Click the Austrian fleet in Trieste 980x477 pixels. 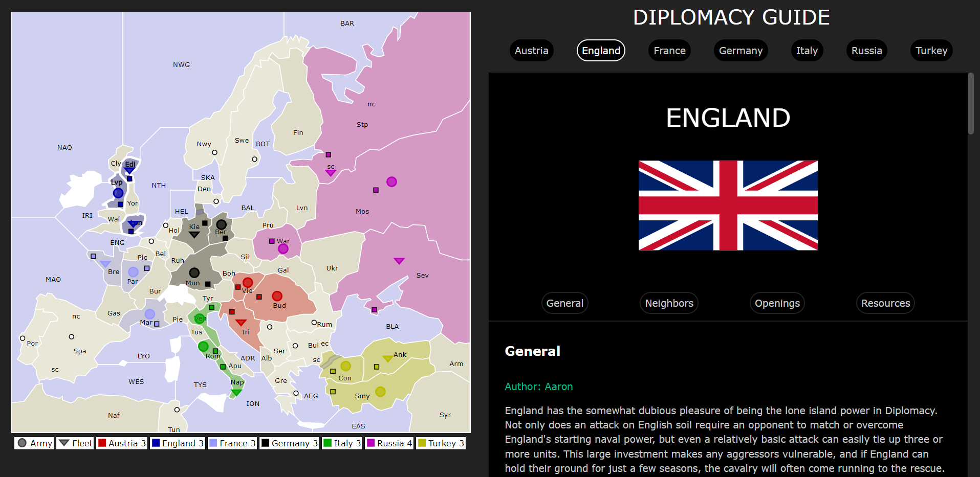240,322
